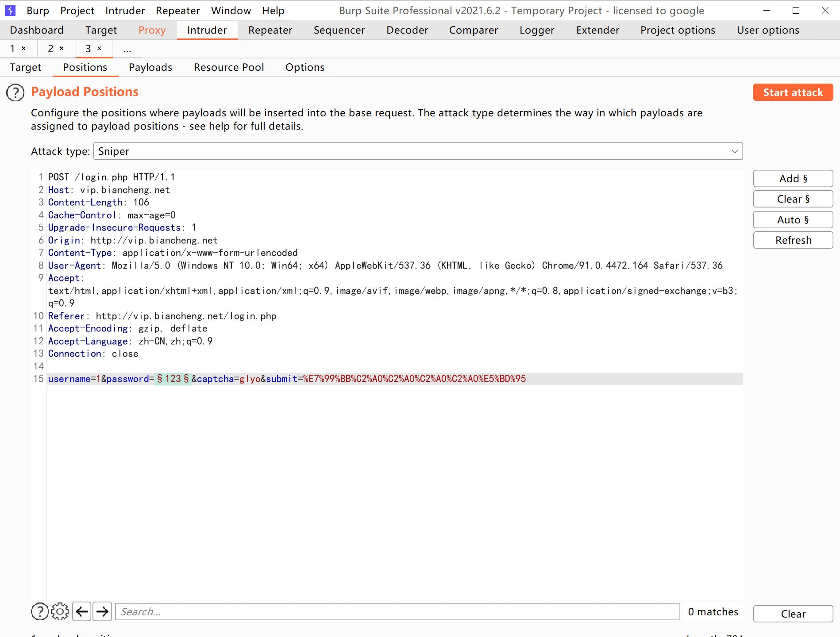Click the Accept-Language header line
840x637 pixels.
131,341
